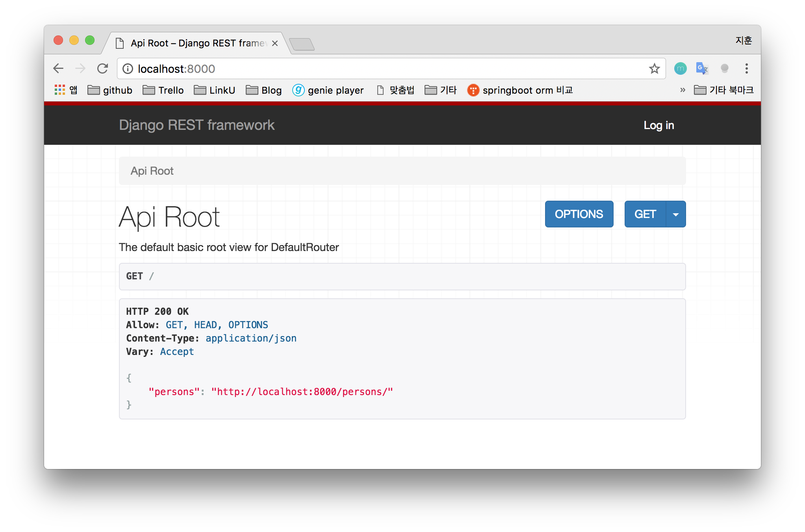Open the genie player bookmark
Image resolution: width=805 pixels, height=532 pixels.
click(x=328, y=90)
